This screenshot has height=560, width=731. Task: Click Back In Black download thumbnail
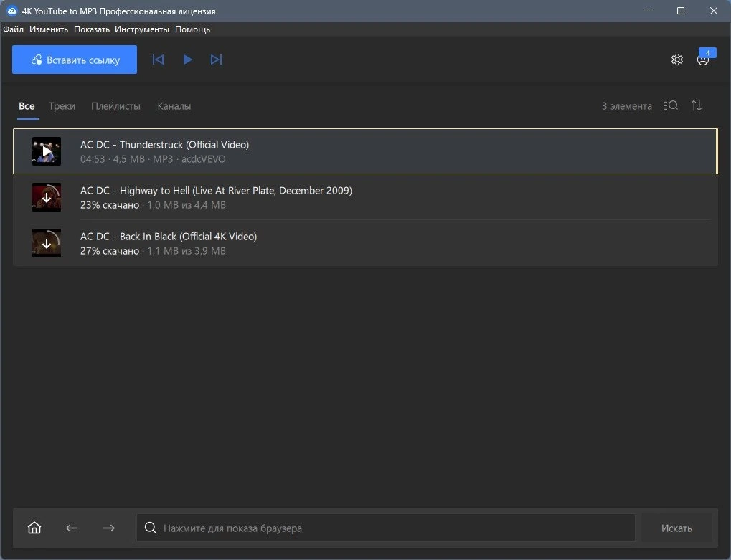click(x=47, y=243)
